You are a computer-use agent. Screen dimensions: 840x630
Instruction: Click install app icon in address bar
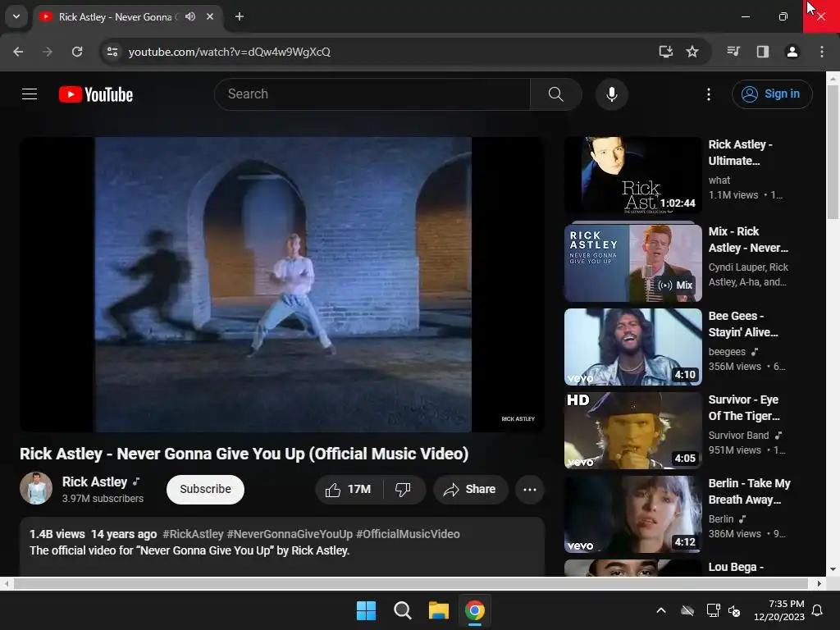pos(666,52)
